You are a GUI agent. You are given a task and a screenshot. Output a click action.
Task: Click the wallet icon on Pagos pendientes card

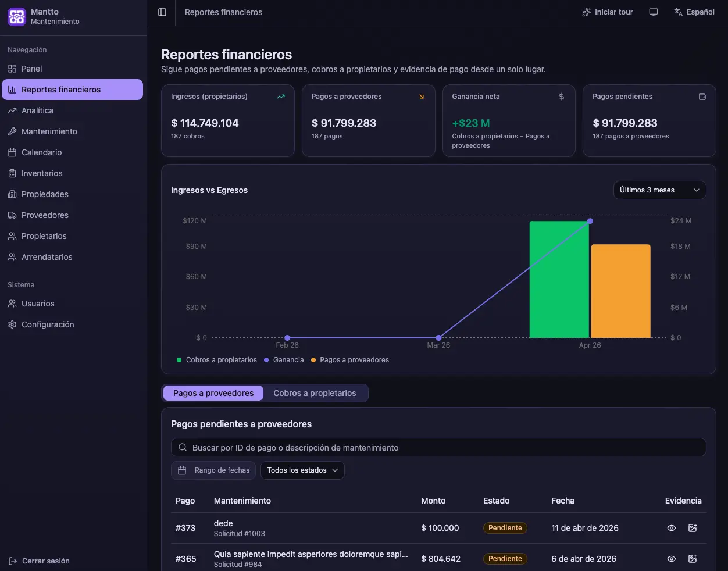pyautogui.click(x=702, y=97)
